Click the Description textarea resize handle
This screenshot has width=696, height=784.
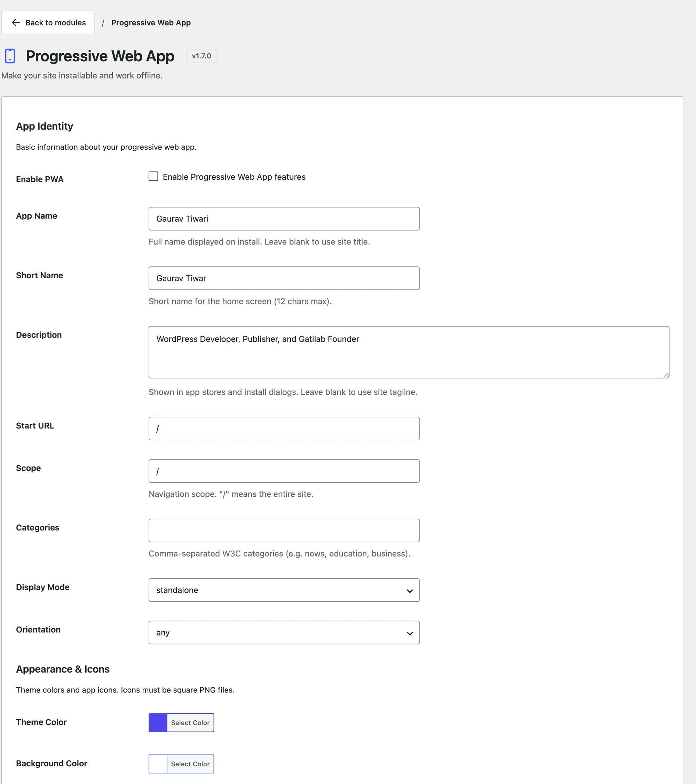[666, 375]
